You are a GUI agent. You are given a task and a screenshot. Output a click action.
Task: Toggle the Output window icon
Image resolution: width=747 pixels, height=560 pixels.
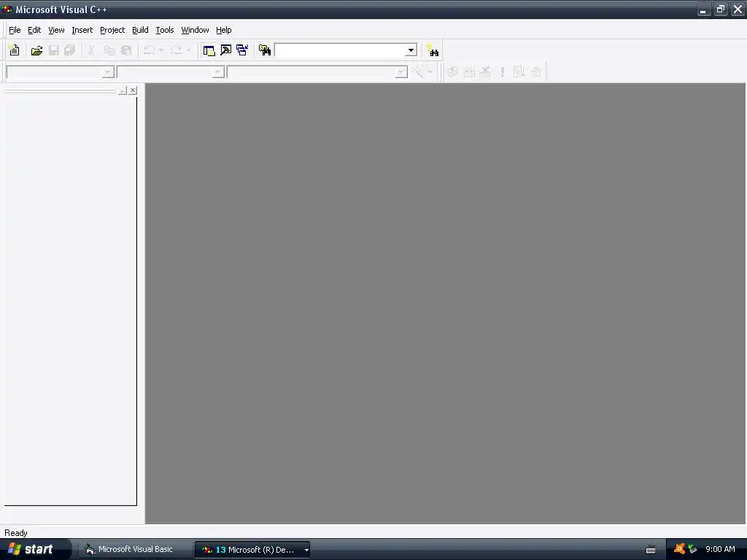point(226,50)
